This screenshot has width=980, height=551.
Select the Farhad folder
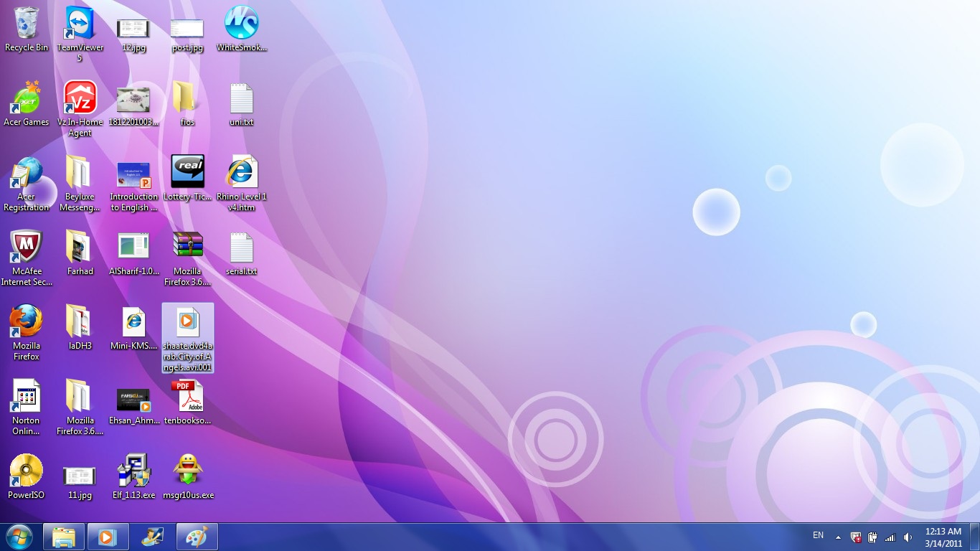point(80,248)
